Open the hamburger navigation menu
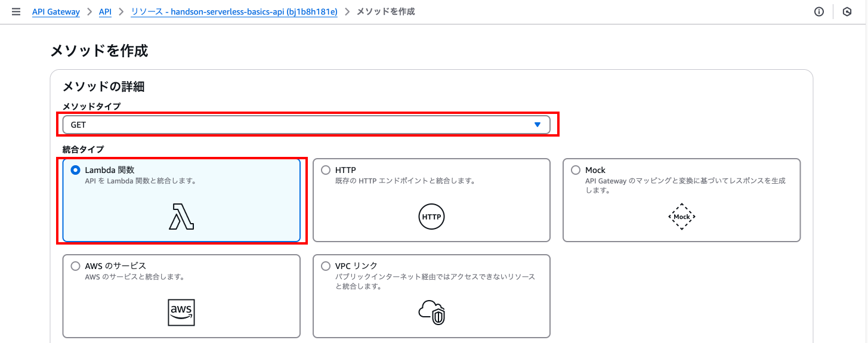Viewport: 868px width, 343px height. tap(16, 12)
